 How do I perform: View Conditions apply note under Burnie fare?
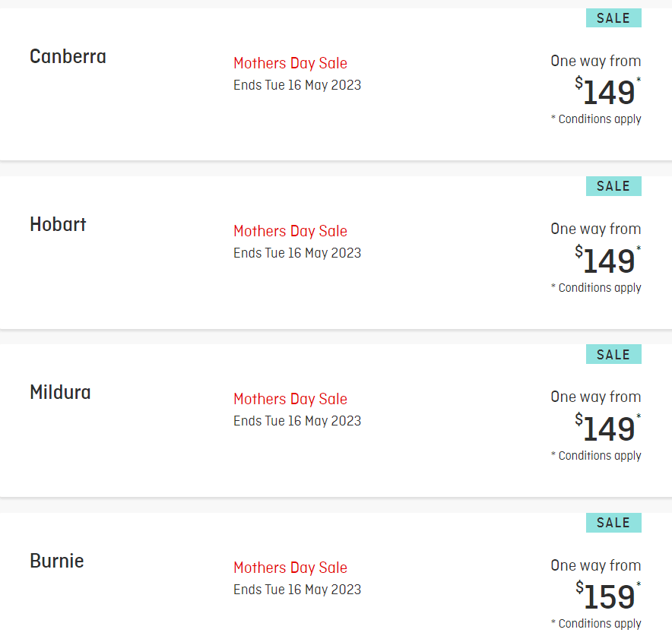(596, 624)
